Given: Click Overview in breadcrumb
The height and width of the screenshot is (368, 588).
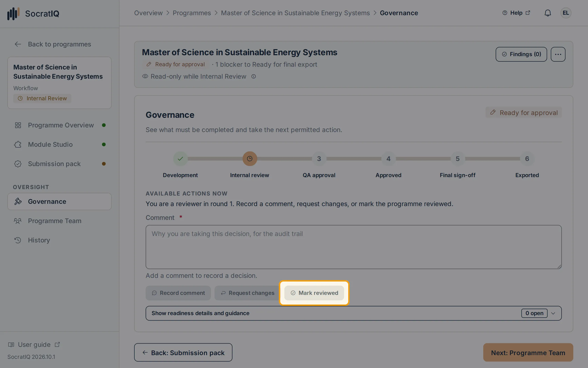Looking at the screenshot, I should [148, 13].
